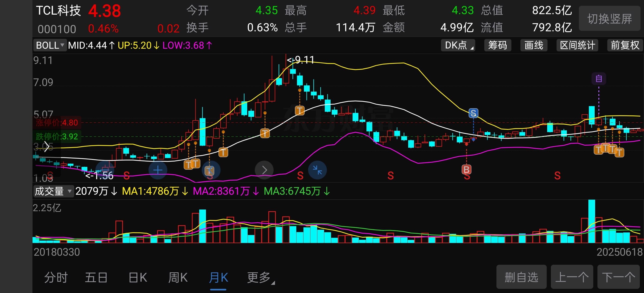Click the blue minus zoom-out circle icon

[x=105, y=170]
